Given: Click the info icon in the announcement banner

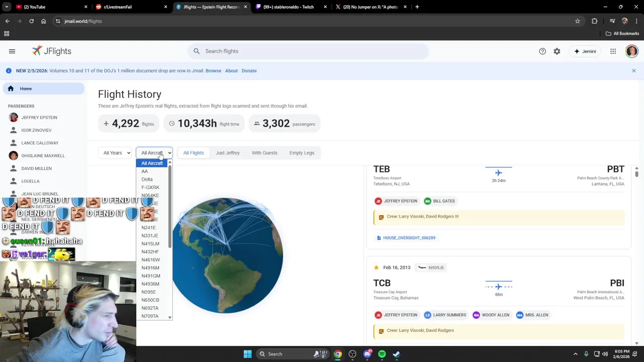Looking at the screenshot, I should pos(9,71).
